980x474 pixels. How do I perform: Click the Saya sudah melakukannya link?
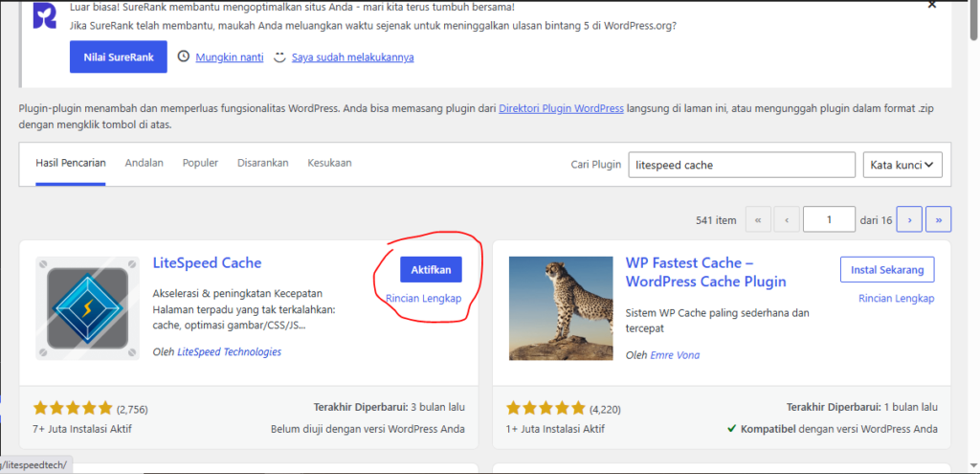click(x=352, y=56)
